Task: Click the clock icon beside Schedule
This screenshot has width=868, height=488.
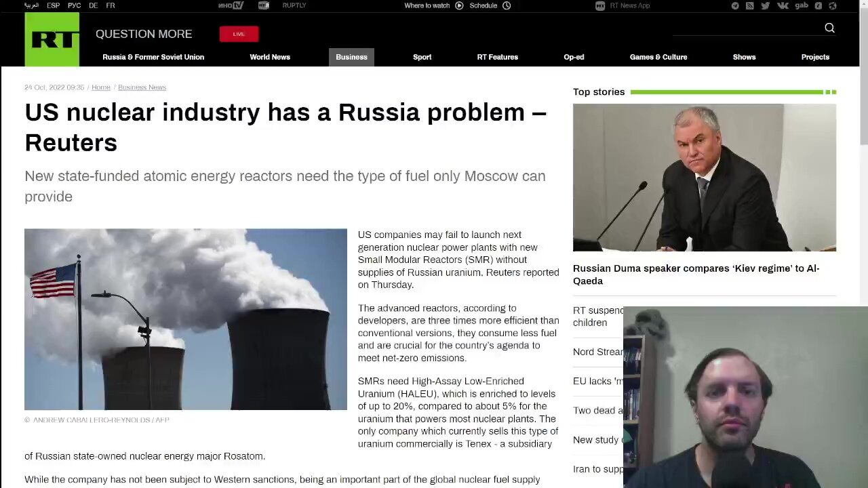Action: click(507, 5)
